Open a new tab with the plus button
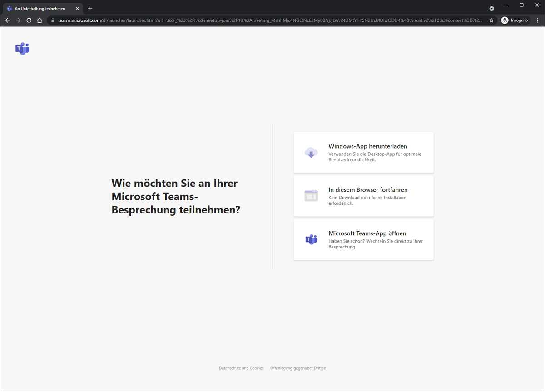Screen dimensions: 545x392 [x=90, y=9]
